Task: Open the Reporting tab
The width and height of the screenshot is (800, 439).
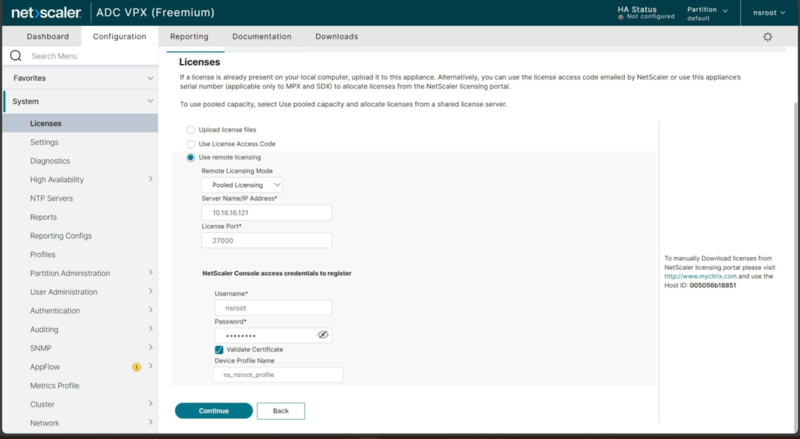Action: coord(189,37)
